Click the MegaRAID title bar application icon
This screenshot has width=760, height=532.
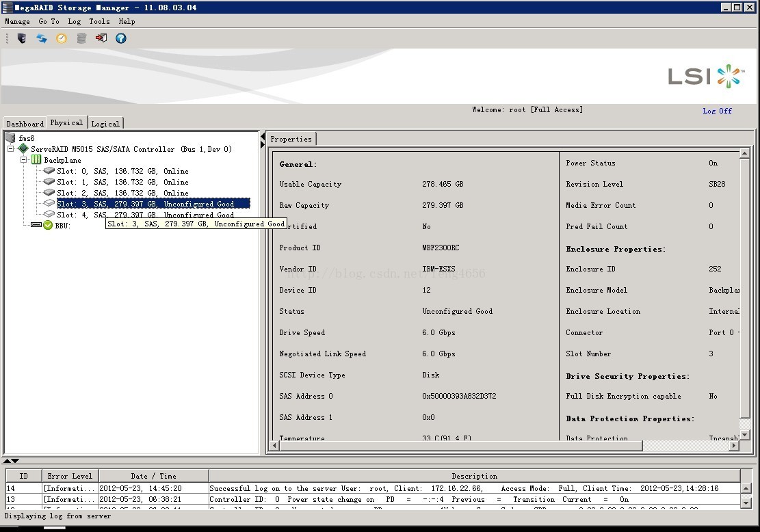8,8
